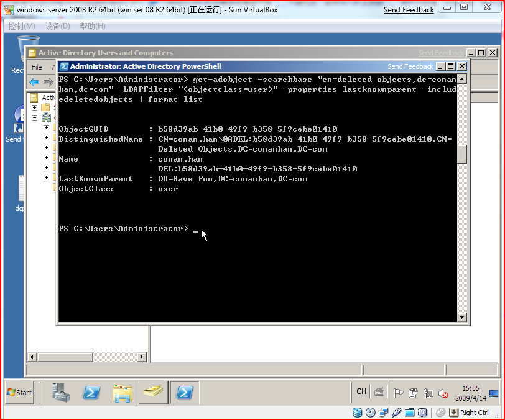Open the File menu in Active Directory Users
505x420 pixels.
37,66
